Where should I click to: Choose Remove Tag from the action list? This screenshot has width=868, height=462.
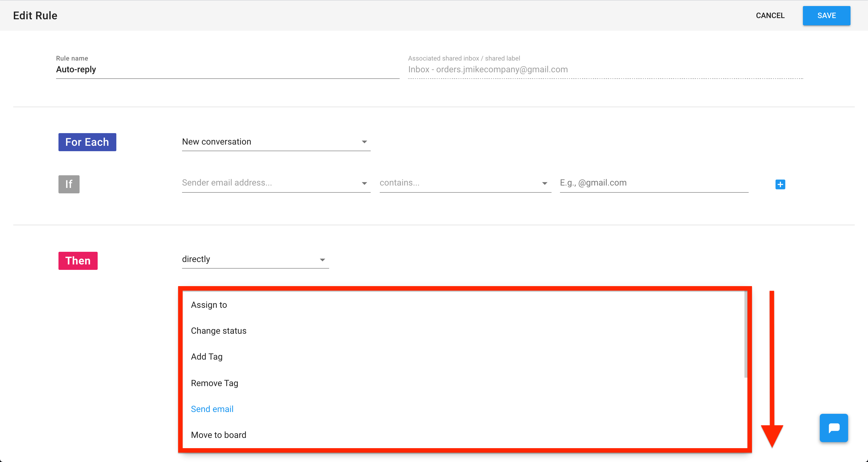coord(463,383)
